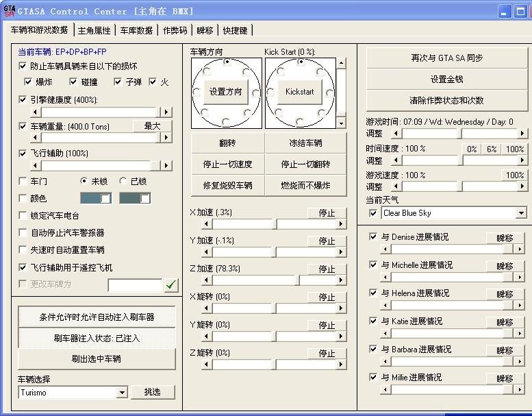532x416 pixels.
Task: Click 修复烧毁车辆 button
Action: pyautogui.click(x=227, y=186)
